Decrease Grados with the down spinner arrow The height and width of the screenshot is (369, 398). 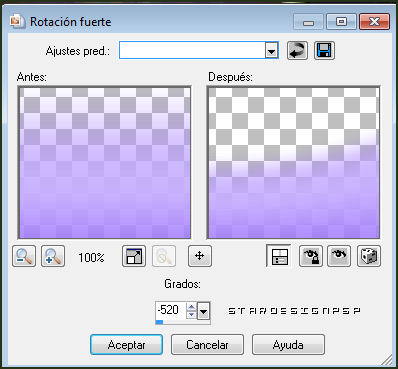tap(191, 315)
